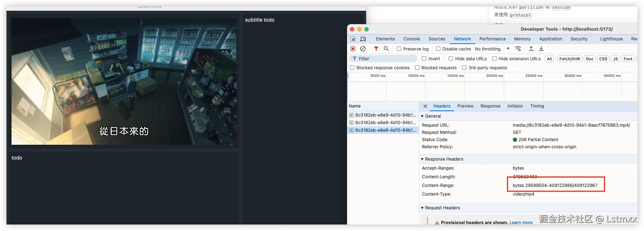Open network conditions wifi icon
This screenshot has height=231, width=644.
point(518,49)
